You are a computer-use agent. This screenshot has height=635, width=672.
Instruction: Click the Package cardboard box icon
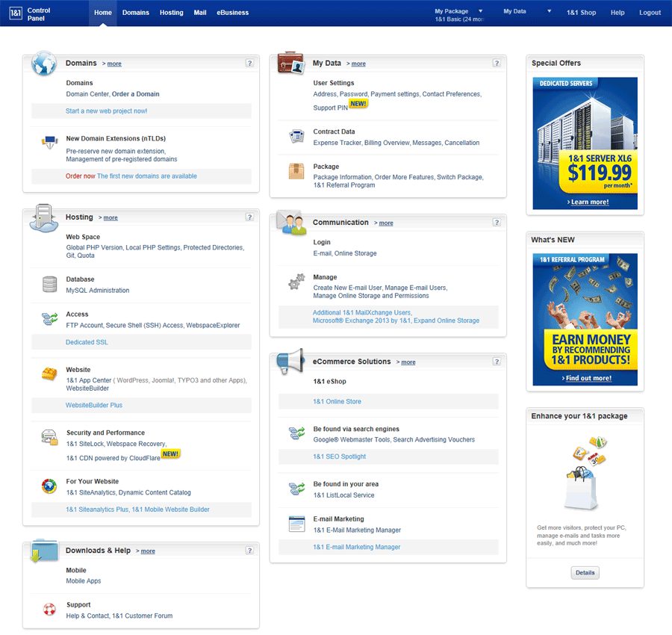coord(296,171)
